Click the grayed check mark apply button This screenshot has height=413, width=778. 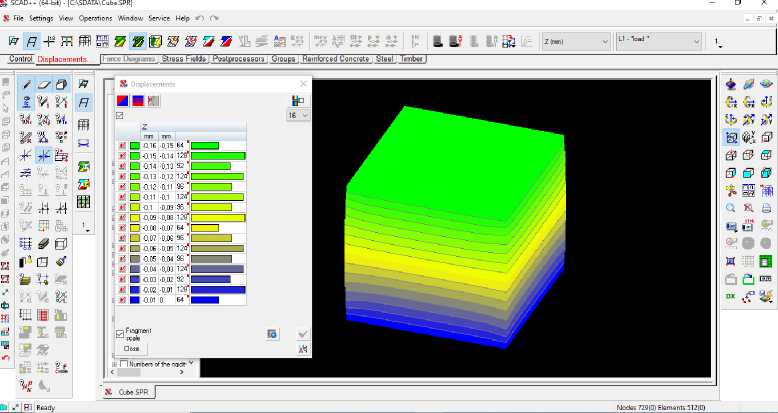[303, 334]
